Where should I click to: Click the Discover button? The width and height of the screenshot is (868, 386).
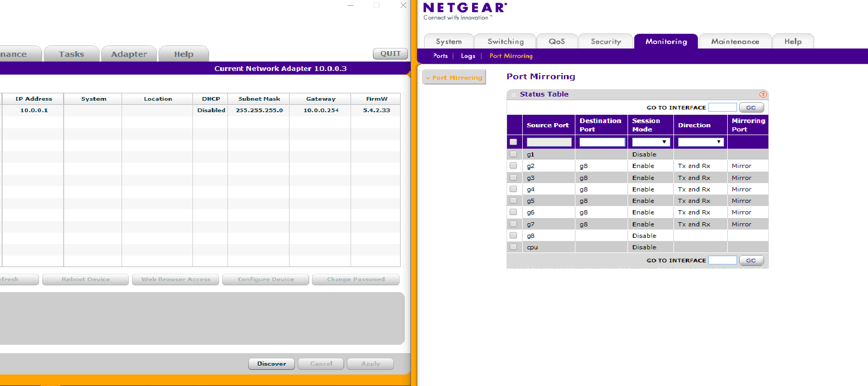[x=271, y=364]
